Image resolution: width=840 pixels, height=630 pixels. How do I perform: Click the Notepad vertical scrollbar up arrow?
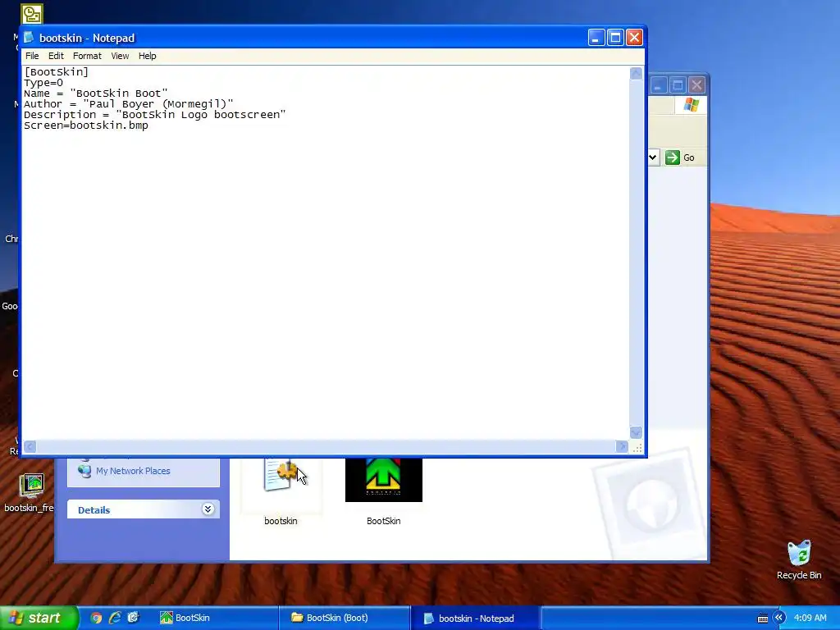636,73
